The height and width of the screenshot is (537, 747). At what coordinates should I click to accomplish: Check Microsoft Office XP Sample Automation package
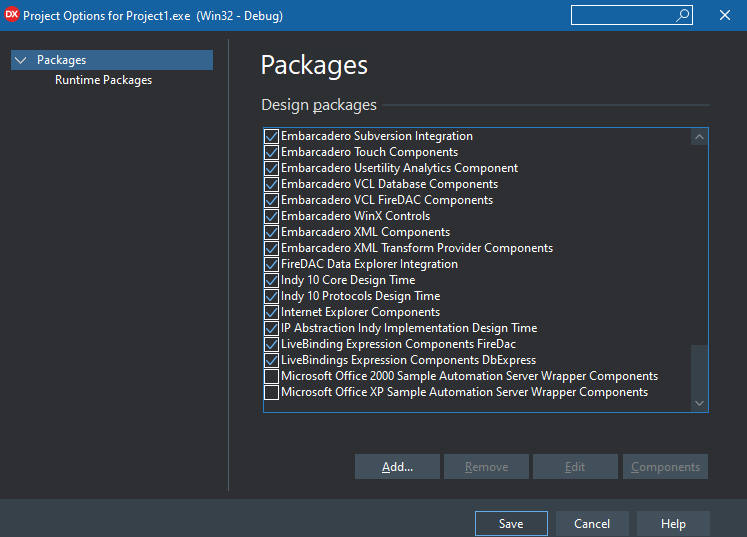coord(272,393)
